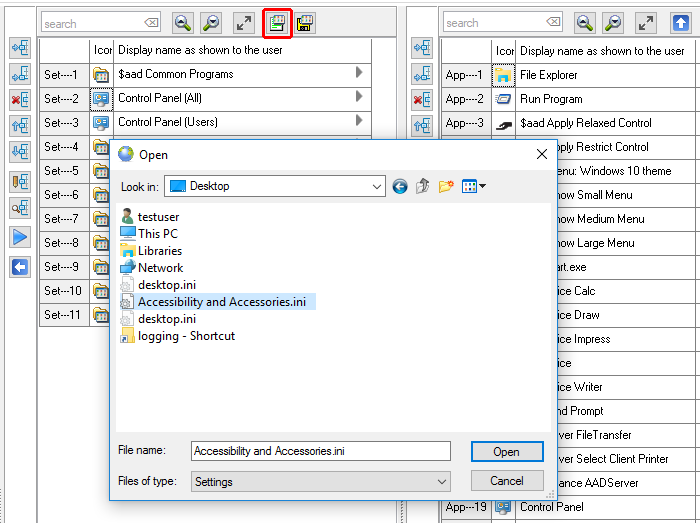Click the blue play arrow in left sidebar
The height and width of the screenshot is (523, 700).
coord(20,237)
